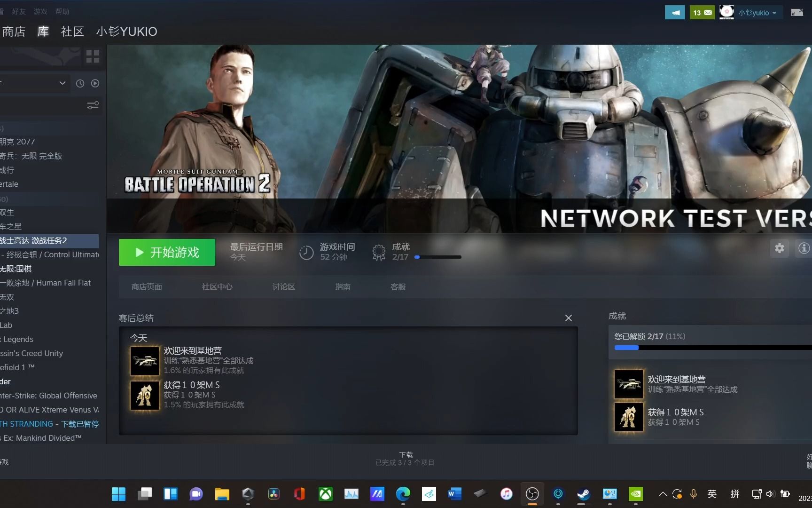Expand the 小钐yukio account dropdown
Viewport: 812px width, 508px height.
pos(757,13)
